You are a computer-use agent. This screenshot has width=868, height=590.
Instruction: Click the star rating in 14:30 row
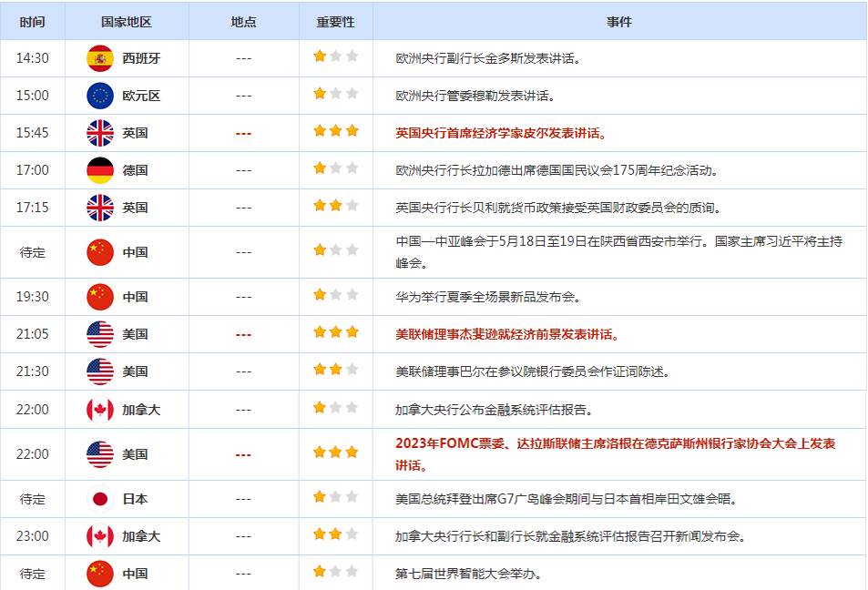pyautogui.click(x=335, y=56)
